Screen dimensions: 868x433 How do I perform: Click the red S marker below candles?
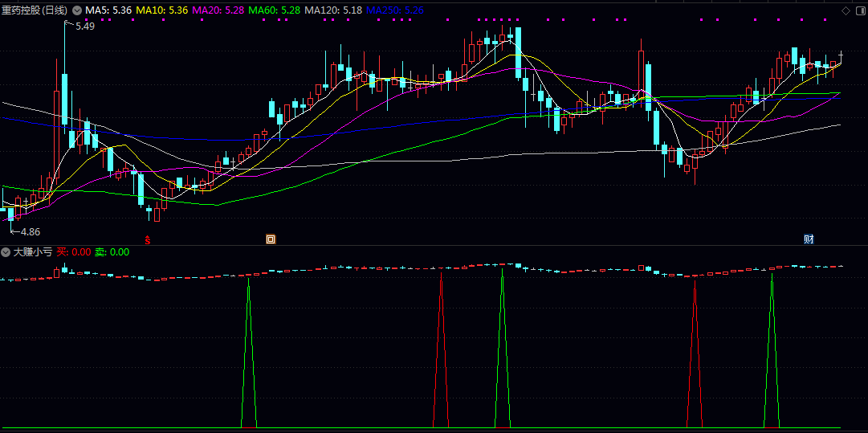coord(147,239)
